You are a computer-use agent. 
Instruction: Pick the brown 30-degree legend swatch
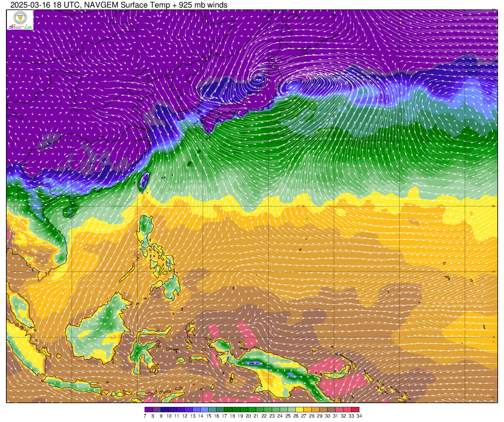(x=331, y=409)
